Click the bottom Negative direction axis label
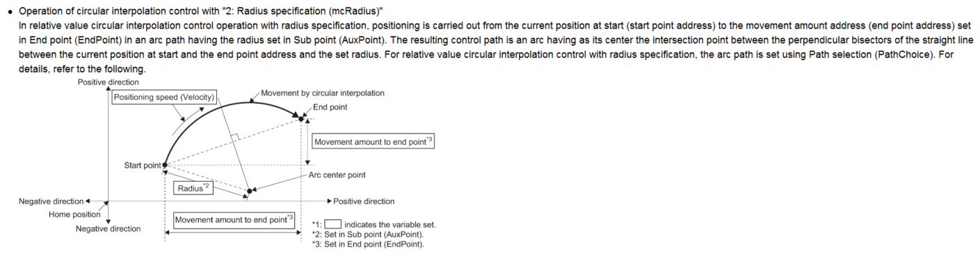The height and width of the screenshot is (257, 980). 108,228
